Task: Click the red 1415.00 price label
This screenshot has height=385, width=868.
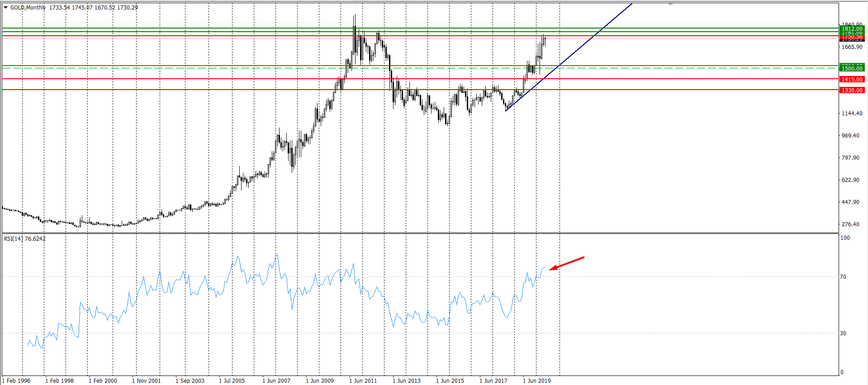Action: tap(852, 79)
